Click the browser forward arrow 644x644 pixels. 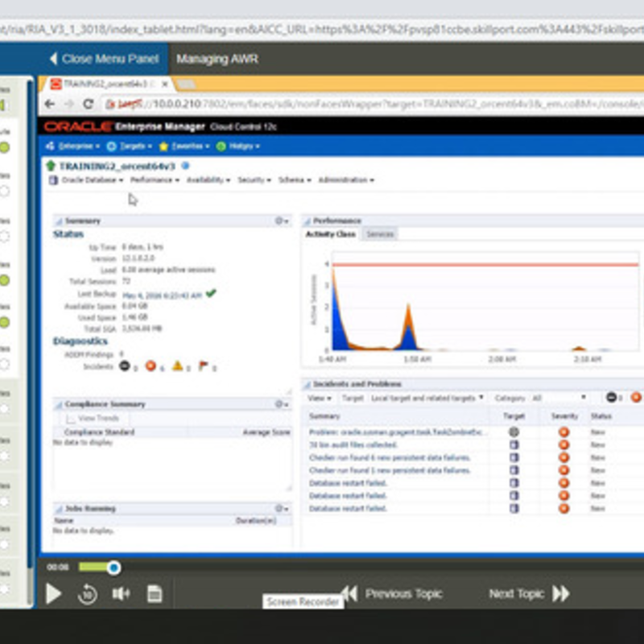point(68,104)
